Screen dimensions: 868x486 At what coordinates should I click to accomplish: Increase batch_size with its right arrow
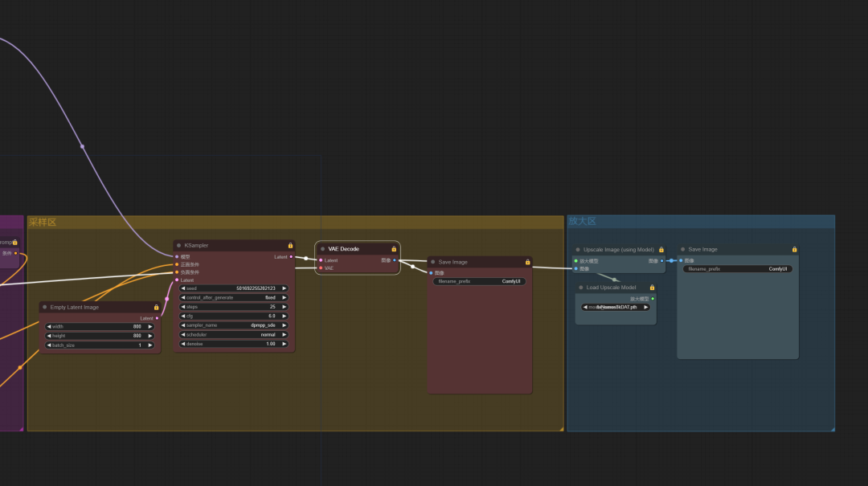[150, 345]
